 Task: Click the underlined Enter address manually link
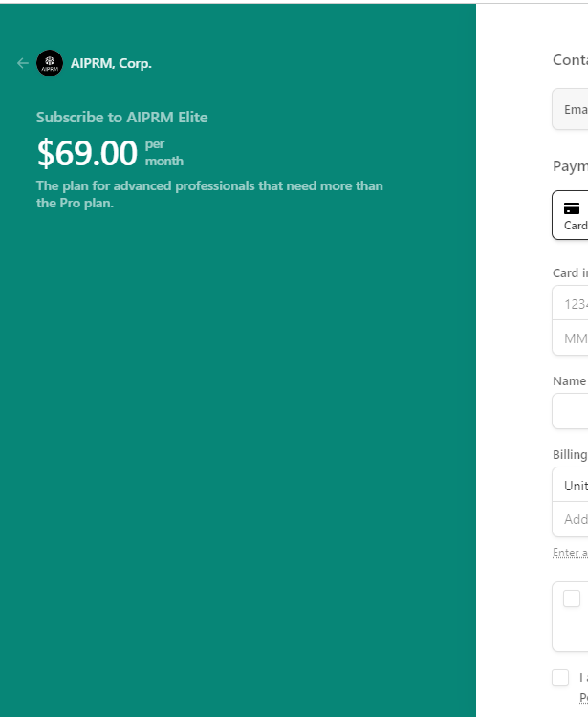point(571,553)
